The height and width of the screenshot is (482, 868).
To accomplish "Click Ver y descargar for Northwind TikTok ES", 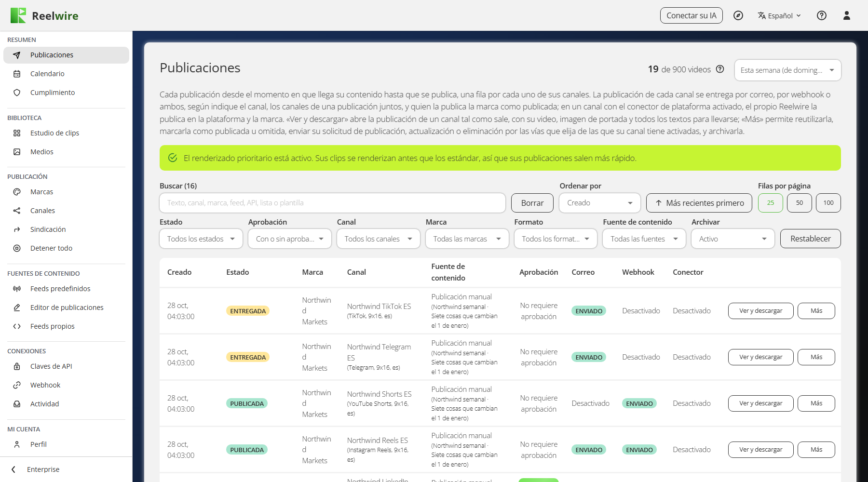I will click(x=761, y=311).
